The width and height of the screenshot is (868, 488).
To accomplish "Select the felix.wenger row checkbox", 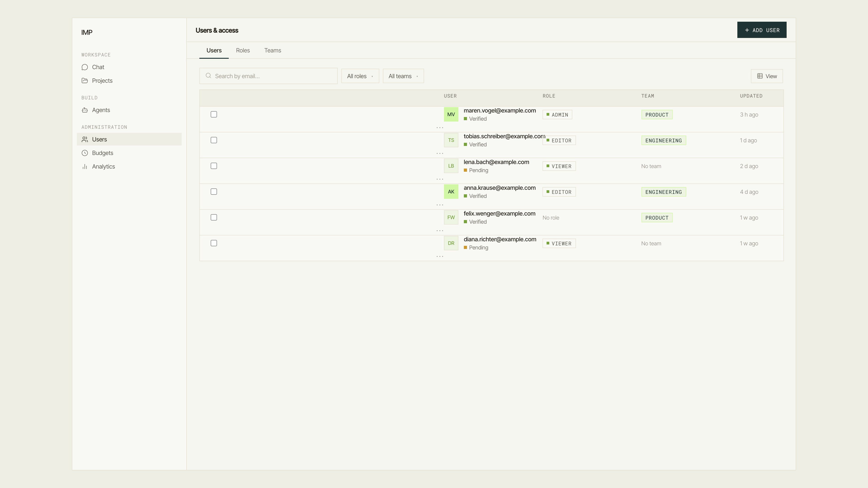I will point(214,218).
